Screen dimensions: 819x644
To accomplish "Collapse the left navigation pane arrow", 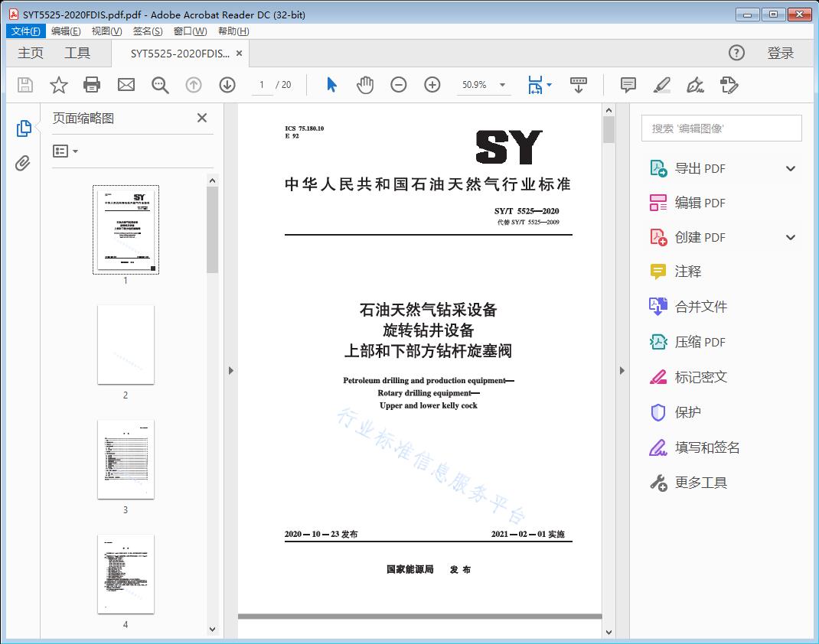I will click(231, 371).
